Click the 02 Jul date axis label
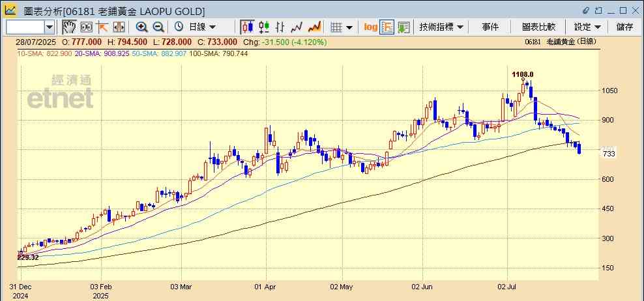The width and height of the screenshot is (644, 301). pos(507,286)
